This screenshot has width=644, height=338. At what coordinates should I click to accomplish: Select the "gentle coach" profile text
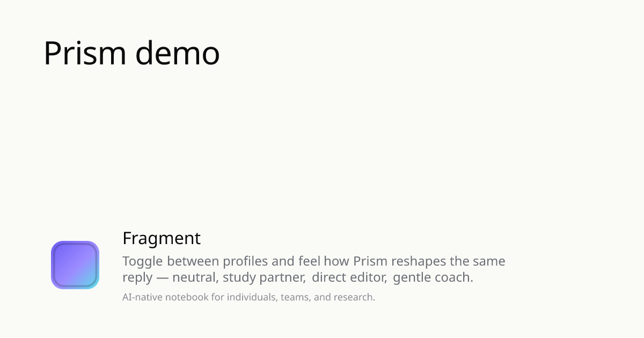pyautogui.click(x=433, y=278)
